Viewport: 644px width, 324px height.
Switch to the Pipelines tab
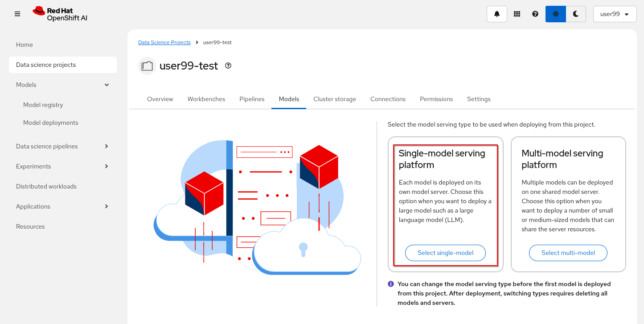[252, 99]
